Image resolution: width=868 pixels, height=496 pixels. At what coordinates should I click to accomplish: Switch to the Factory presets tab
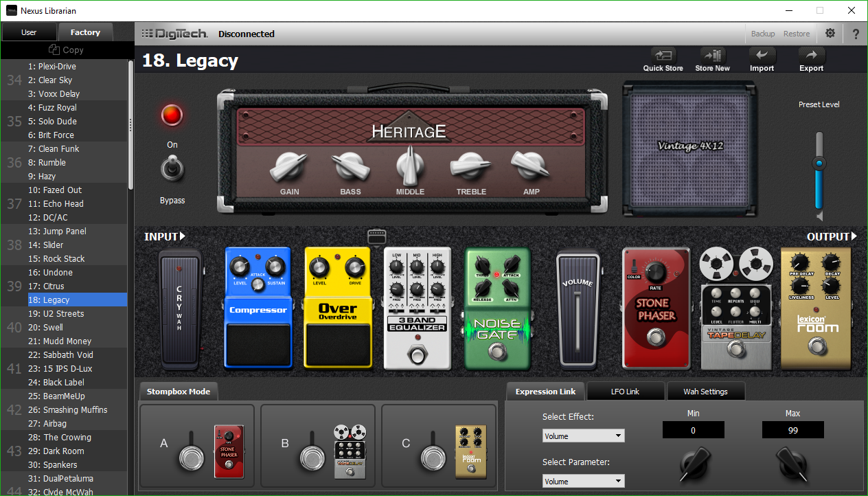click(85, 32)
